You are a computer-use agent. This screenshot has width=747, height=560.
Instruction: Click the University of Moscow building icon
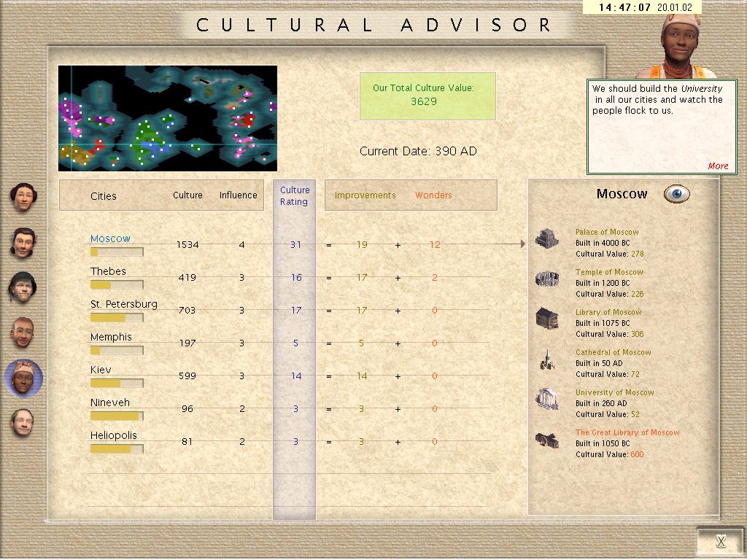[x=546, y=399]
